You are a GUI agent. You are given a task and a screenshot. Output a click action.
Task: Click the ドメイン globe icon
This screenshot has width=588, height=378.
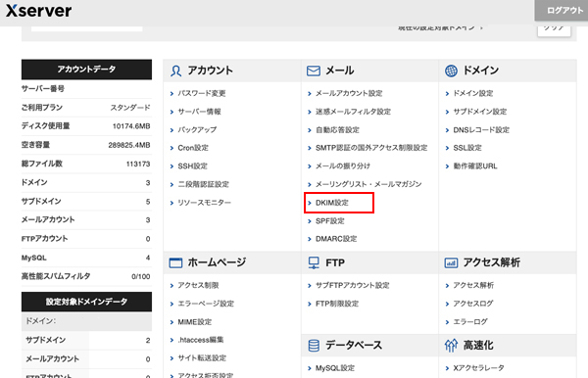tap(451, 71)
